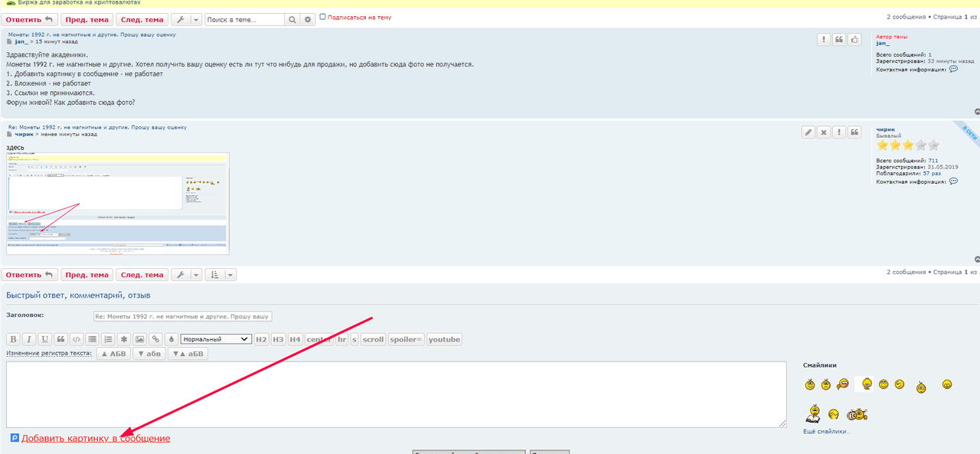Image resolution: width=980 pixels, height=454 pixels.
Task: Jump to top arrow under чирик's post
Action: click(977, 260)
